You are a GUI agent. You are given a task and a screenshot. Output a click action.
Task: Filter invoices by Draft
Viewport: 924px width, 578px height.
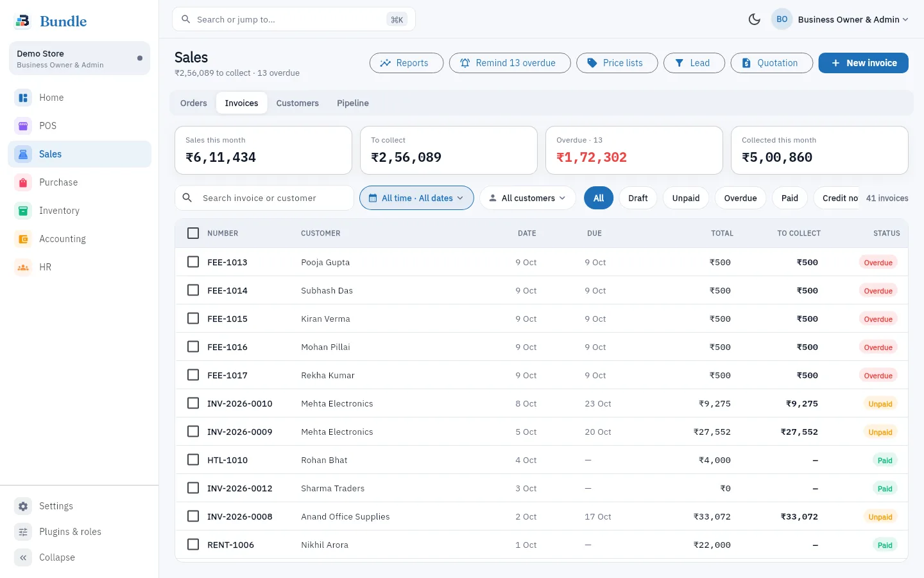tap(638, 198)
